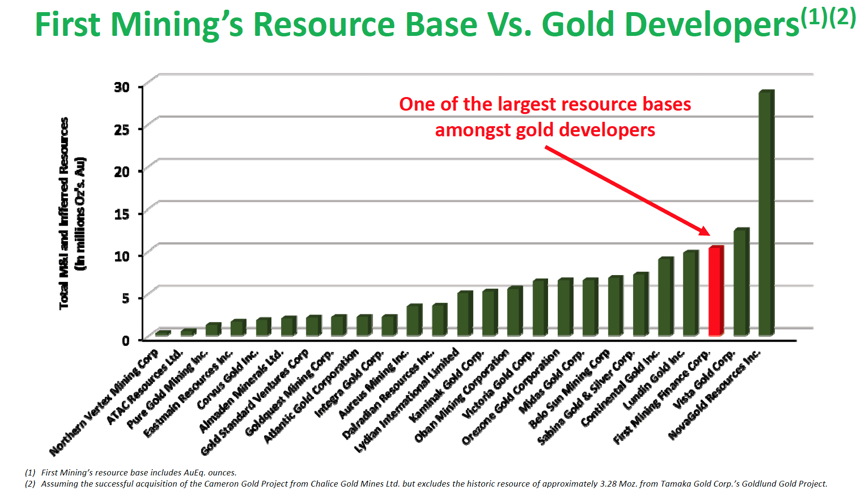Click the 'Oban Mining Corporation' axis label
The image size is (868, 491).
point(462,395)
